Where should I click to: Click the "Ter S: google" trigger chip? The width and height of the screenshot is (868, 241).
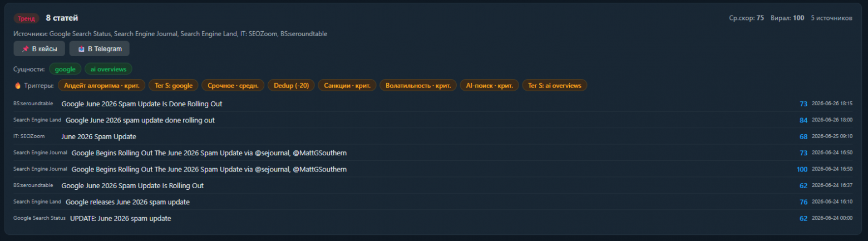pyautogui.click(x=173, y=86)
